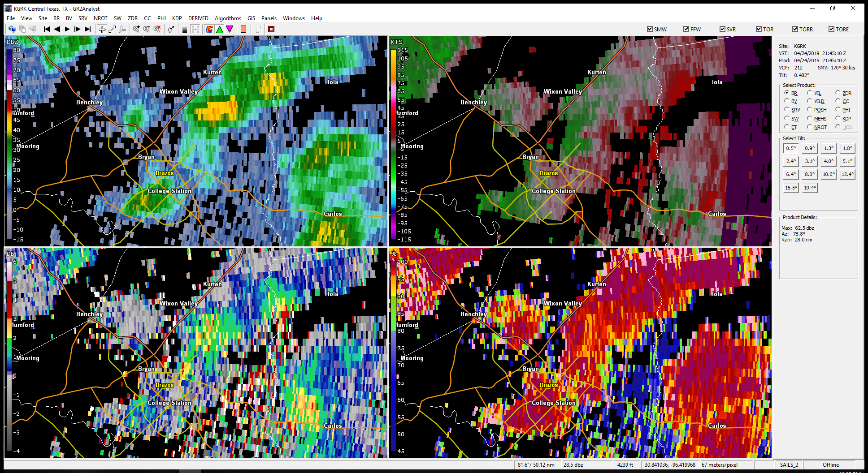Viewport: 868px width, 473px height.
Task: Select the distance measure line tool
Action: [112, 29]
